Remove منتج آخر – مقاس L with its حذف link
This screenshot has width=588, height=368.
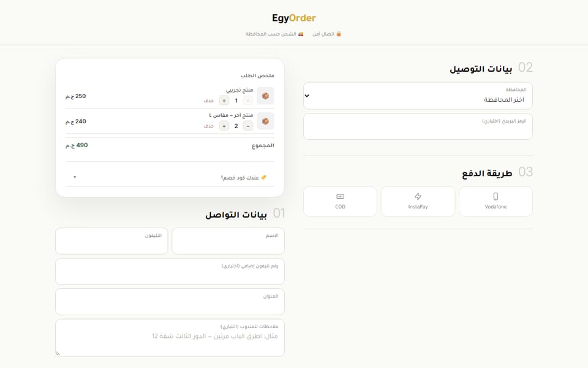coord(208,126)
